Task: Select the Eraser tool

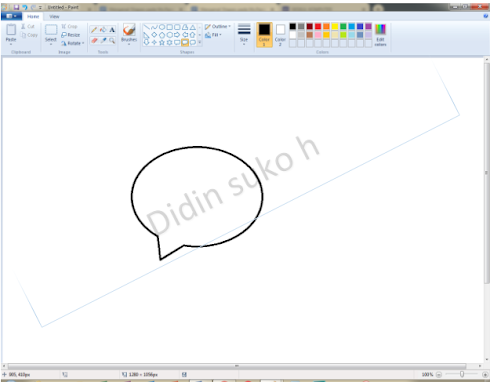Action: click(x=94, y=41)
